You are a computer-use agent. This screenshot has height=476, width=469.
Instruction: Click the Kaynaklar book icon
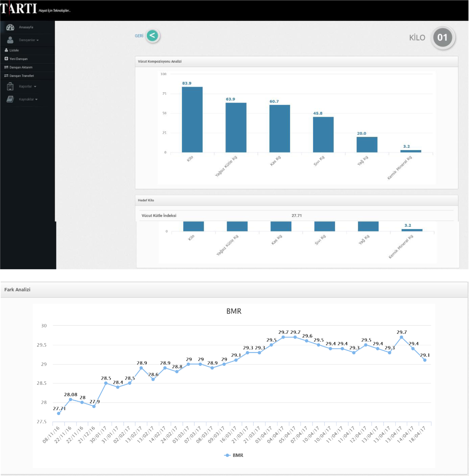(10, 99)
